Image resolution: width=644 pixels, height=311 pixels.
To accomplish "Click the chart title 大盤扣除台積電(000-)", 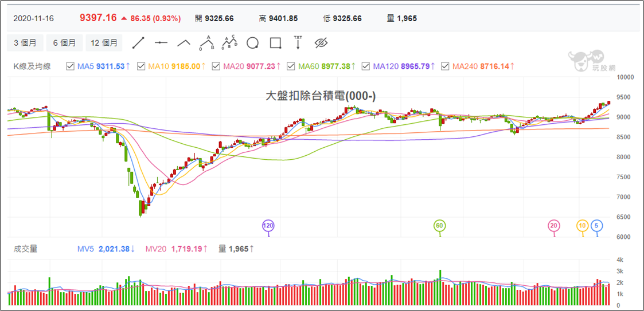I will point(321,96).
